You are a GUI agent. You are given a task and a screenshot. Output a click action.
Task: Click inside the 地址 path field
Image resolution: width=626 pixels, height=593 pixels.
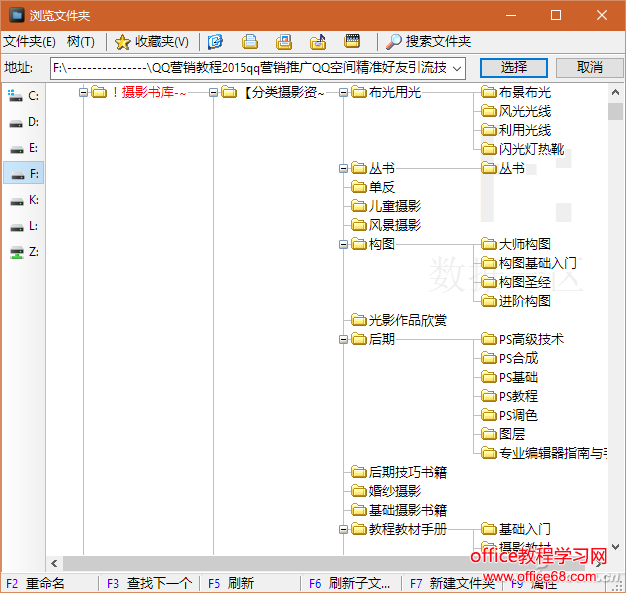pyautogui.click(x=250, y=68)
